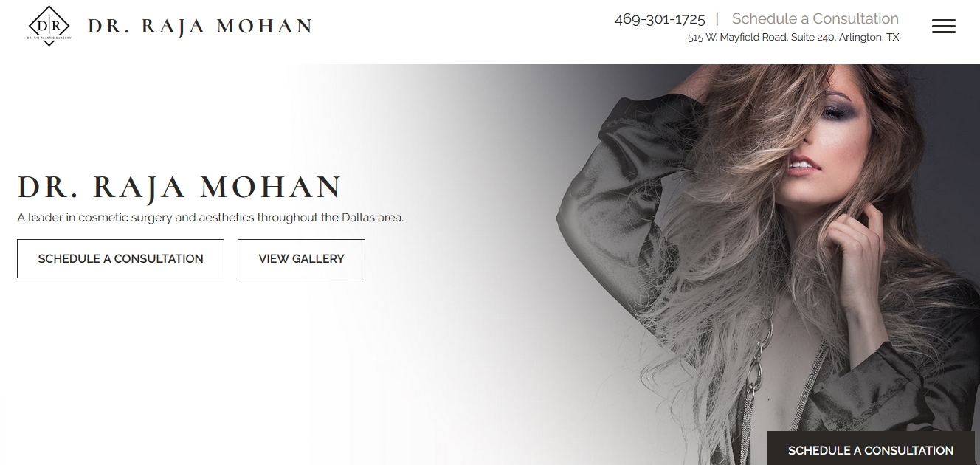Viewport: 980px width, 465px height.
Task: Call the 469-301-1725 phone number
Action: tap(660, 19)
